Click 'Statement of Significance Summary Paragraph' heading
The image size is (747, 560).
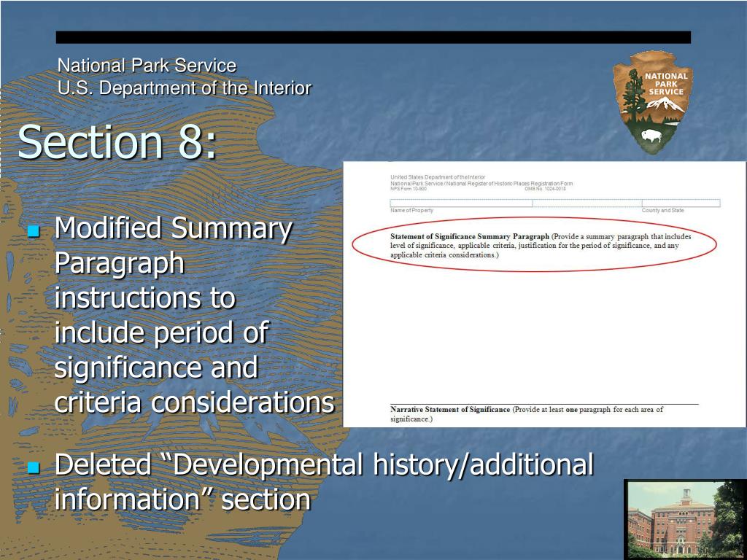point(470,236)
